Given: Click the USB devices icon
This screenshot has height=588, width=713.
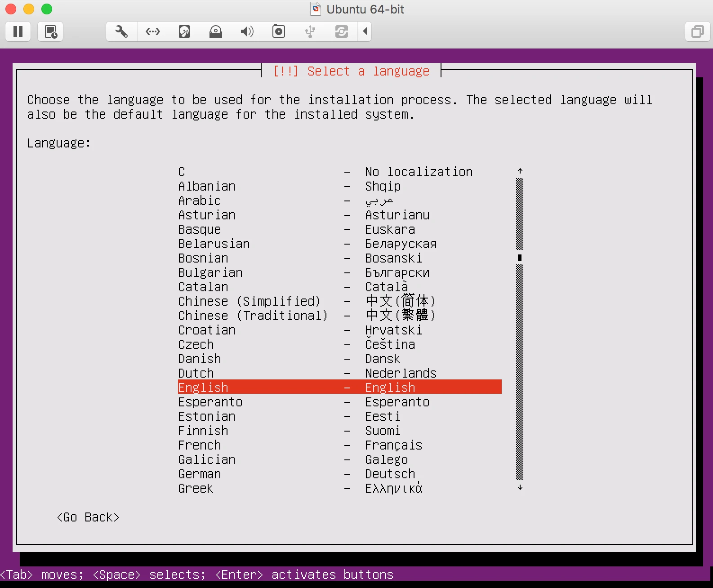Looking at the screenshot, I should click(310, 31).
